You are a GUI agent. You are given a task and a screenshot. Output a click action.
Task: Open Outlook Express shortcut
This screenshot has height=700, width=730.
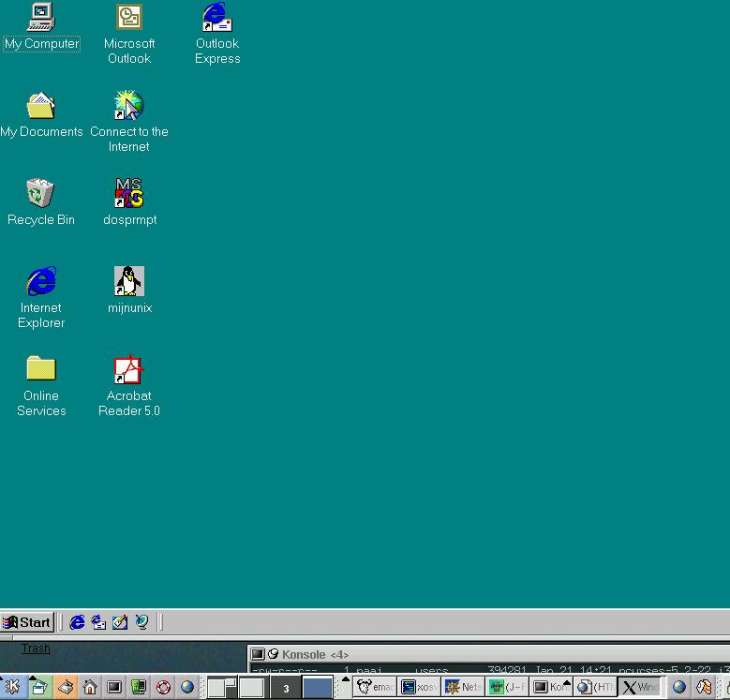[217, 18]
